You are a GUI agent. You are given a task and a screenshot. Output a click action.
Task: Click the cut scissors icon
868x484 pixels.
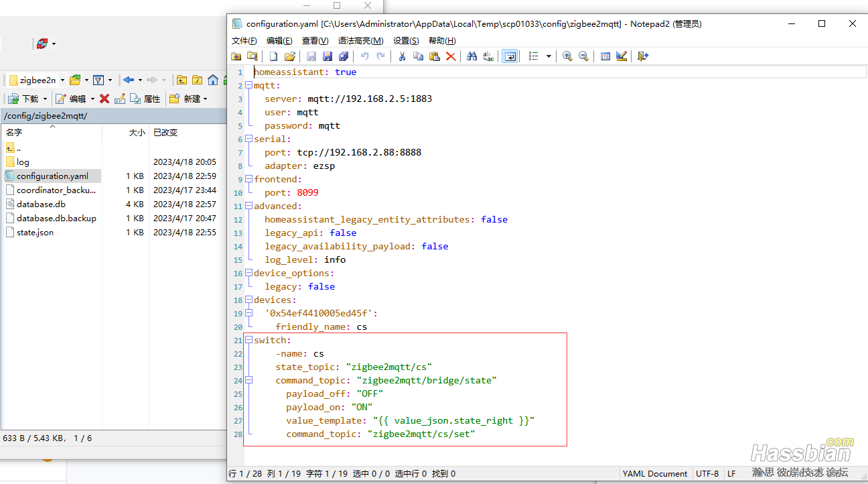point(402,56)
